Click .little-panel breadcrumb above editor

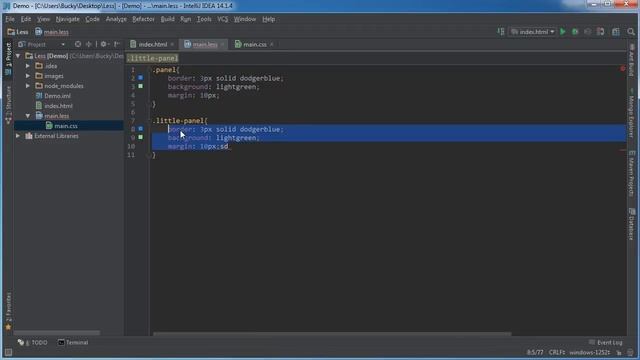(153, 58)
